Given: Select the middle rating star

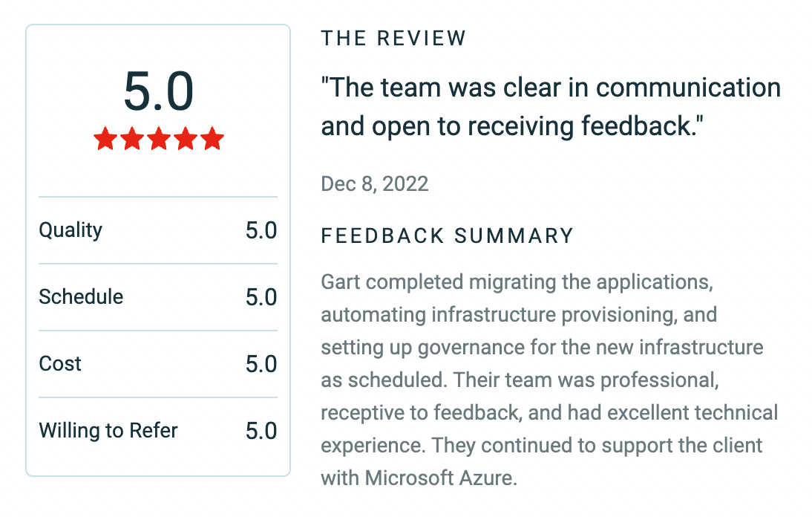Looking at the screenshot, I should (159, 139).
